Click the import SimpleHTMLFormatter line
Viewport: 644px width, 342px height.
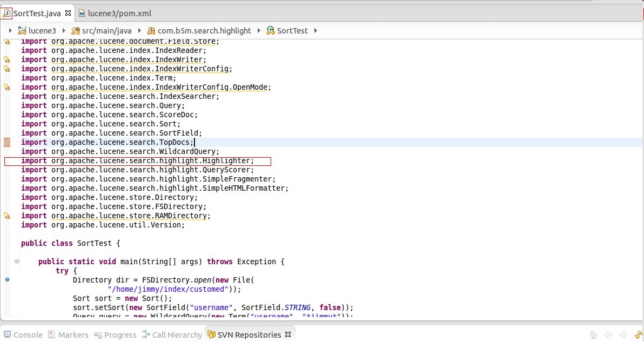point(155,188)
